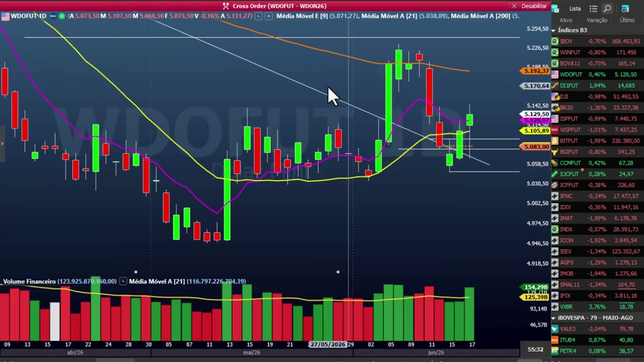Click the WSPFUT row icon
The image size is (644, 362).
coord(554,130)
